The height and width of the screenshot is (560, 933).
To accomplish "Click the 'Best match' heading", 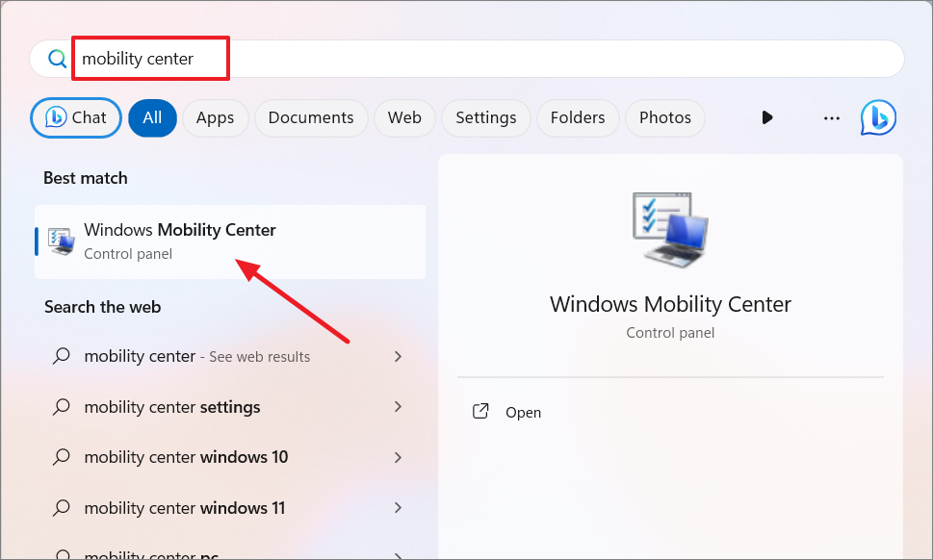I will click(86, 178).
